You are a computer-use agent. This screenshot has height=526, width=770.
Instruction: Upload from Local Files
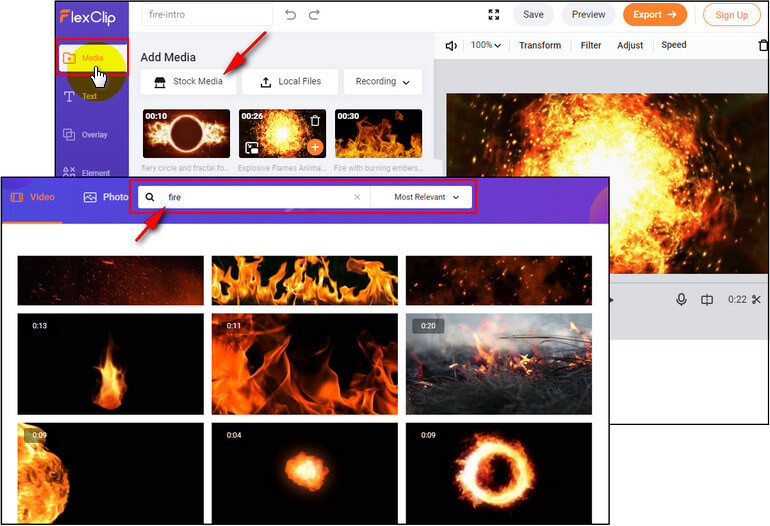[x=290, y=82]
